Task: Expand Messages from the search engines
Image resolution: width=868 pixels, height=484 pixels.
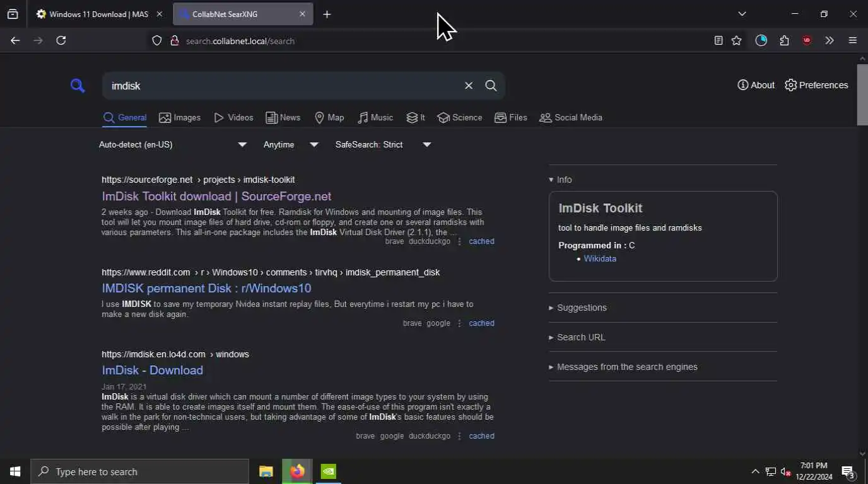Action: 623,367
